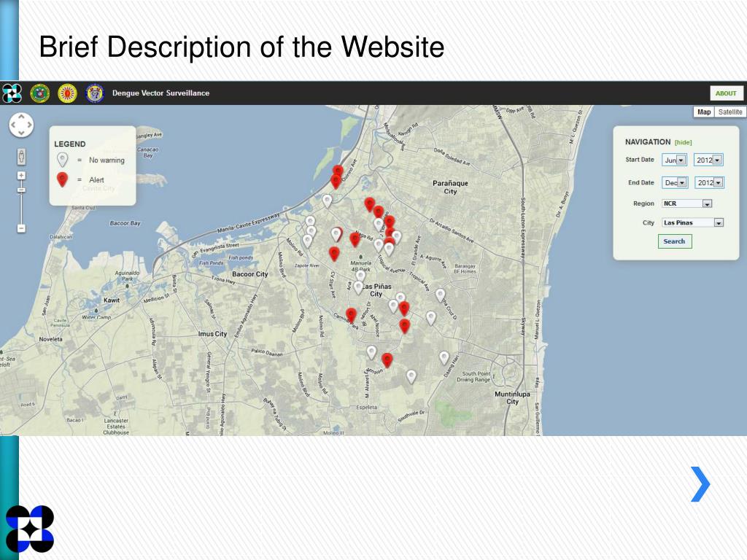Open the City dropdown showing Las Pinas

[x=693, y=223]
